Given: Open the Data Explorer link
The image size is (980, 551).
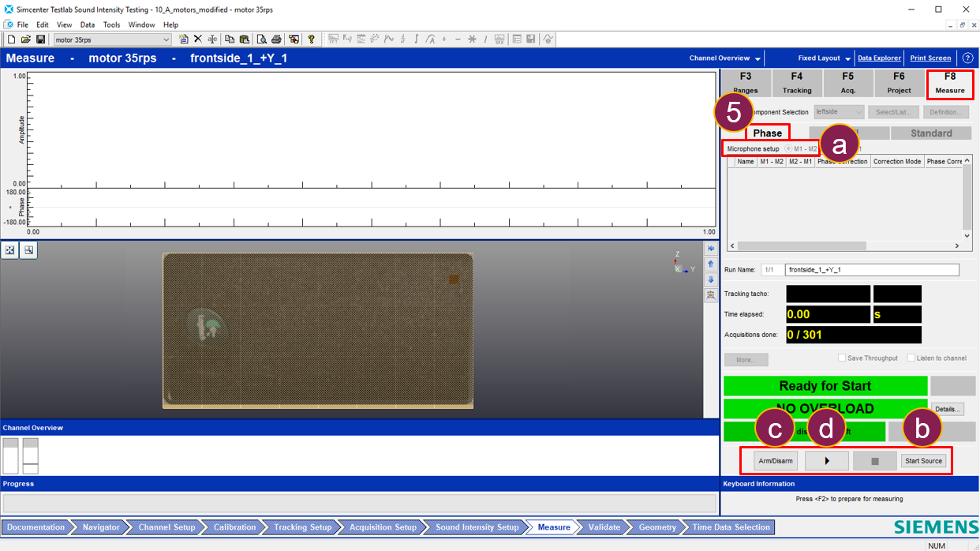Looking at the screenshot, I should 879,58.
